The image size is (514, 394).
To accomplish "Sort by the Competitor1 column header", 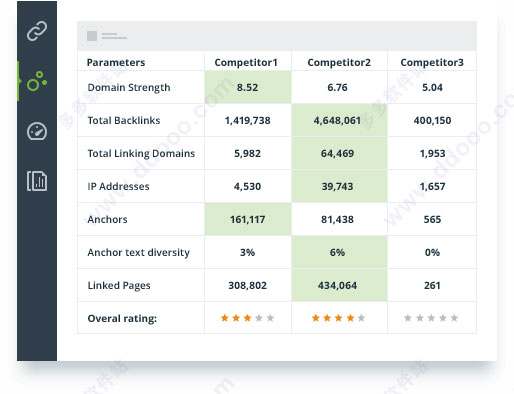I will pyautogui.click(x=246, y=62).
